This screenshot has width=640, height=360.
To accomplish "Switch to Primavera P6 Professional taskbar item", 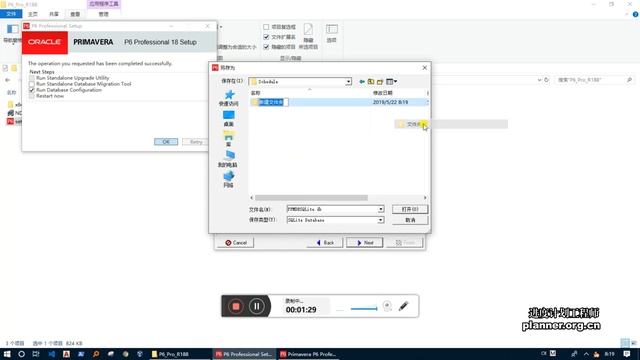I will (309, 354).
